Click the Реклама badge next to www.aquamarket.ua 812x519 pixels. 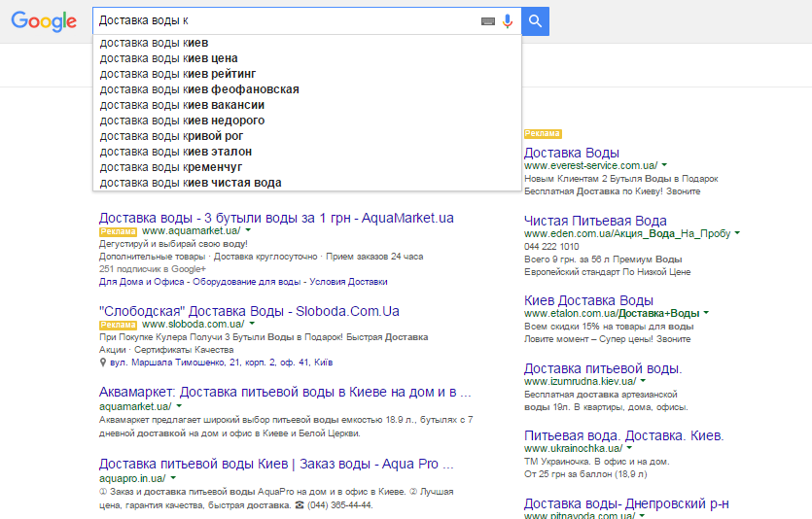point(118,231)
